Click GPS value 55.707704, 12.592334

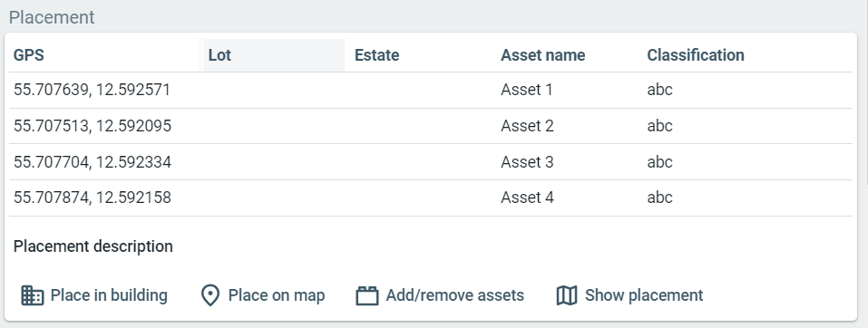click(x=93, y=162)
